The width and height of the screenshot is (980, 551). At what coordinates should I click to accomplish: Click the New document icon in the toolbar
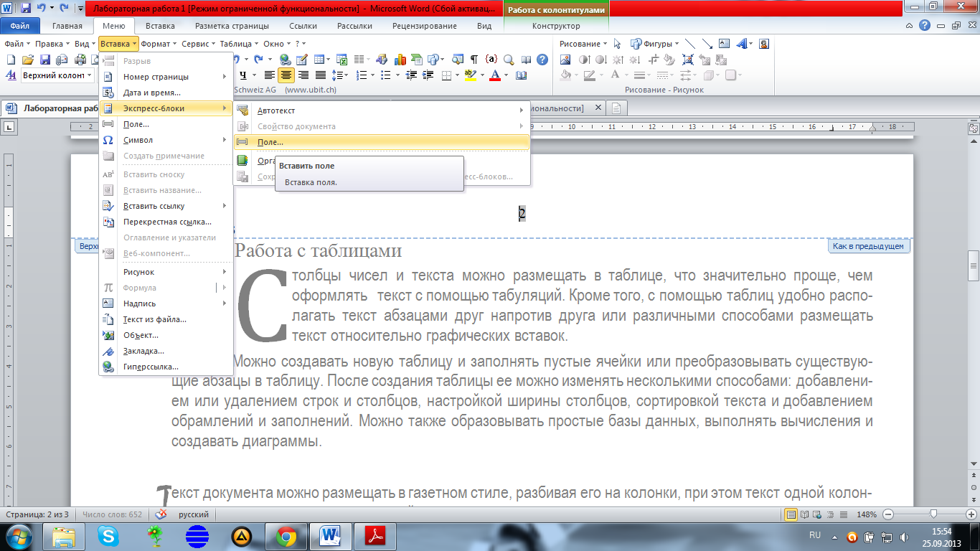click(11, 60)
